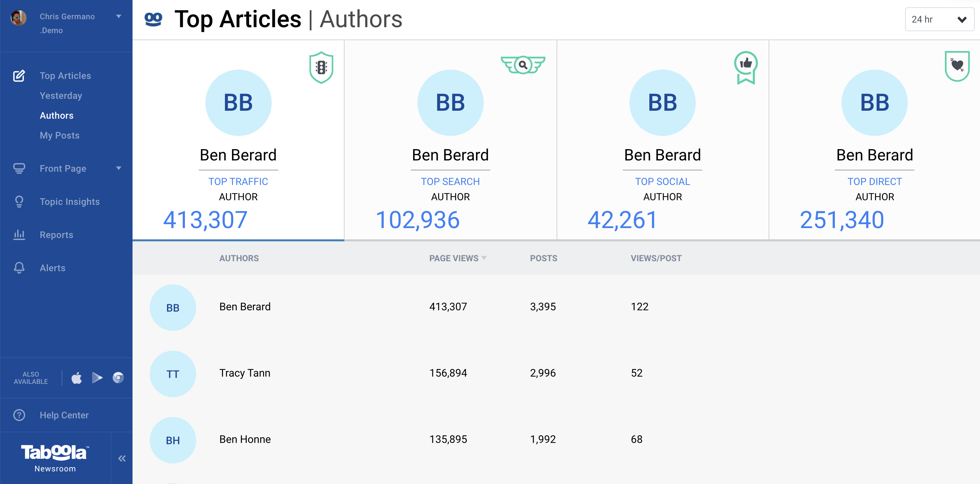This screenshot has width=980, height=484.
Task: Click the TOP SEARCH link
Action: click(451, 182)
